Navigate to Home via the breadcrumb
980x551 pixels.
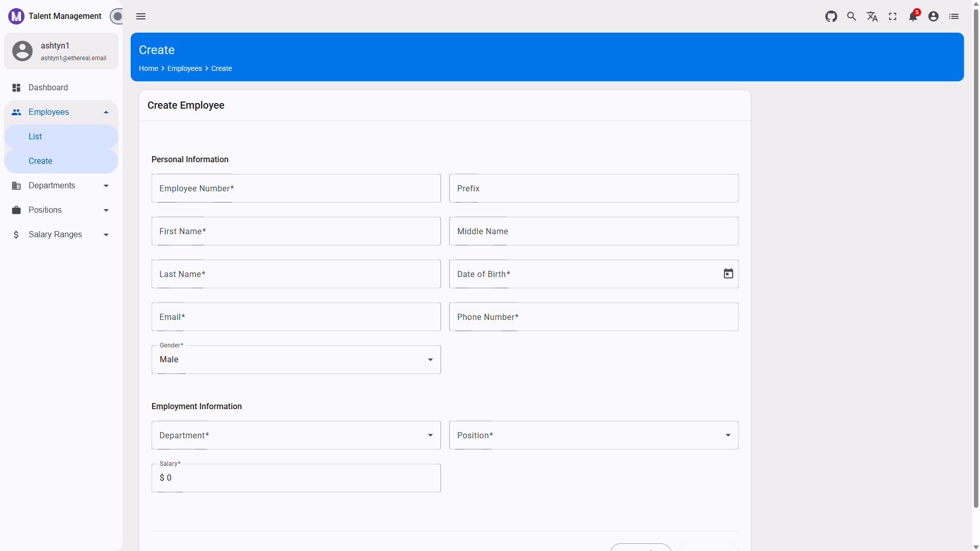(148, 68)
